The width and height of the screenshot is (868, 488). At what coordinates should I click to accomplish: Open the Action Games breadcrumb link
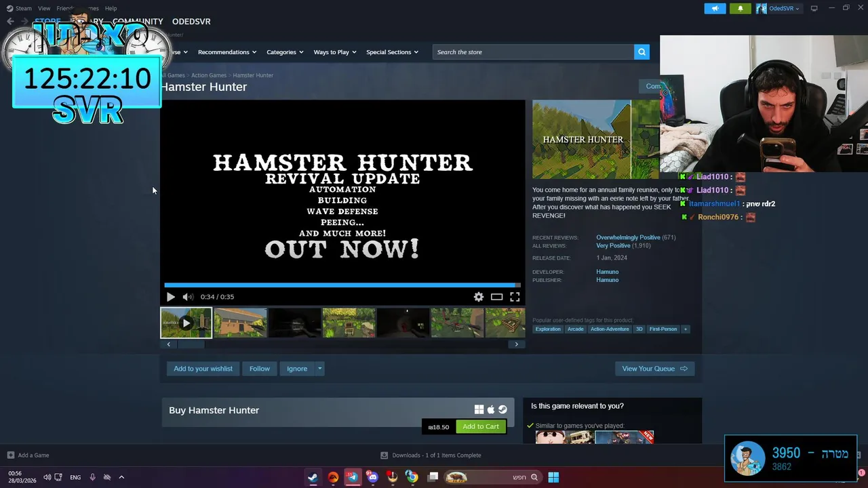[209, 75]
